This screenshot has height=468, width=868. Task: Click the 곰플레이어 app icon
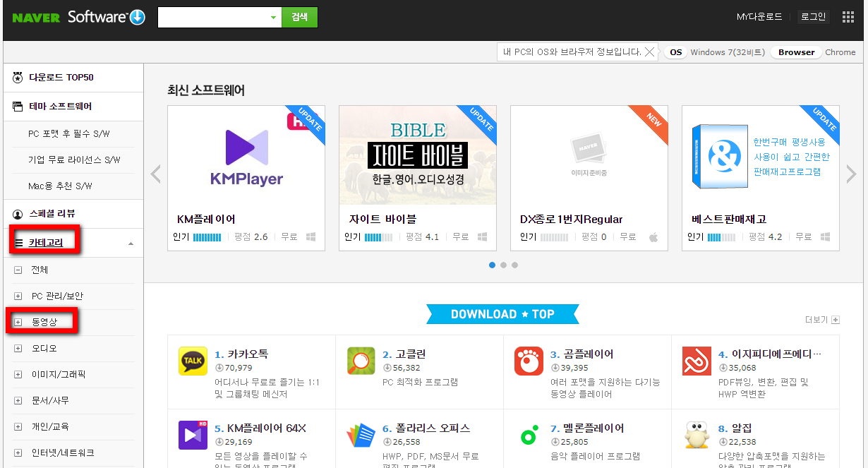click(529, 361)
